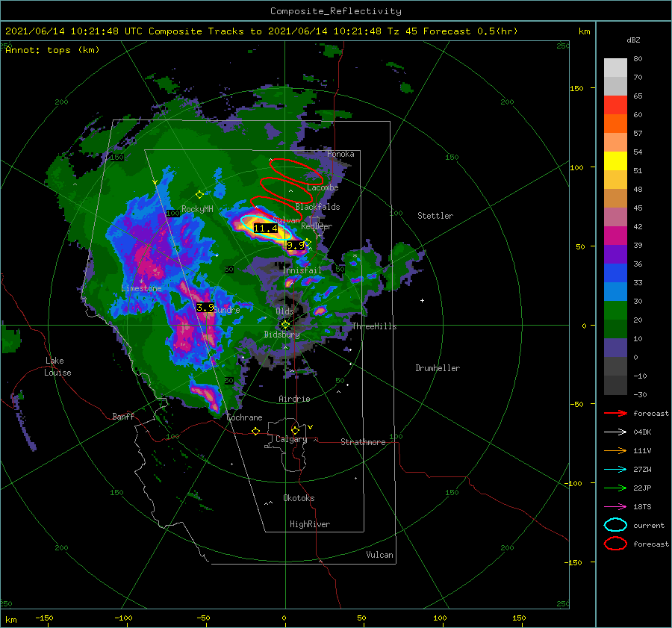Click the Airdrie town label
Viewport: 672px width, 628px height.
tap(294, 399)
